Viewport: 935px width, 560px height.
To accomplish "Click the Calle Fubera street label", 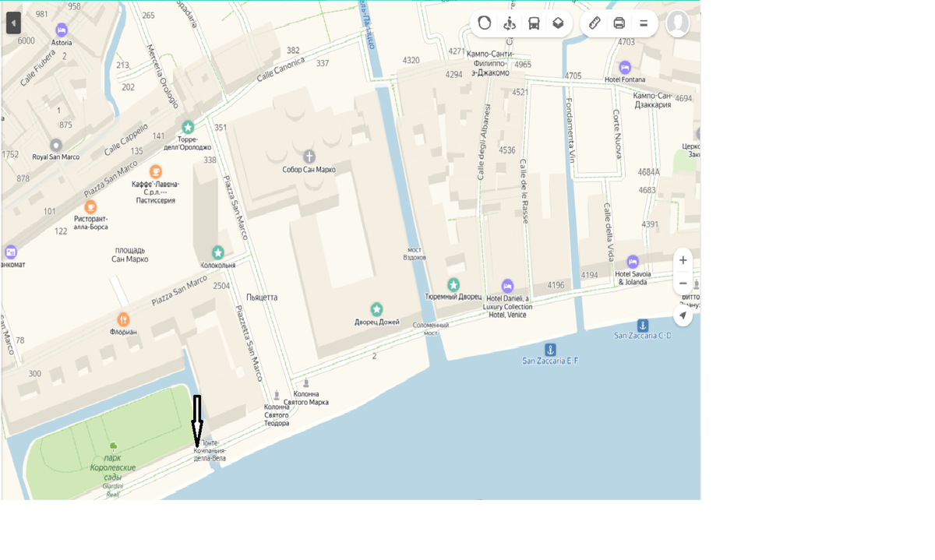I will (40, 68).
